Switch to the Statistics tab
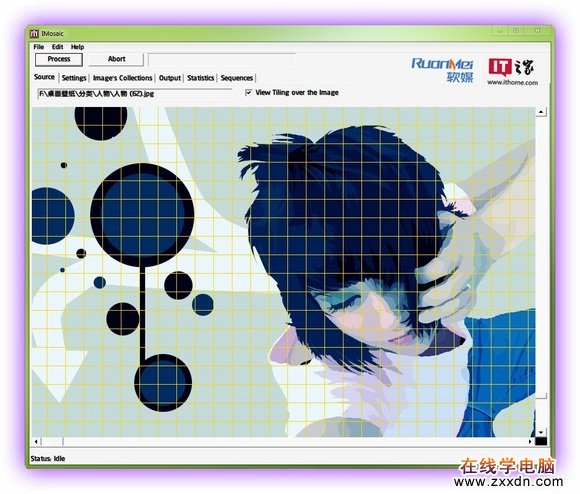This screenshot has width=580, height=494. (x=200, y=78)
